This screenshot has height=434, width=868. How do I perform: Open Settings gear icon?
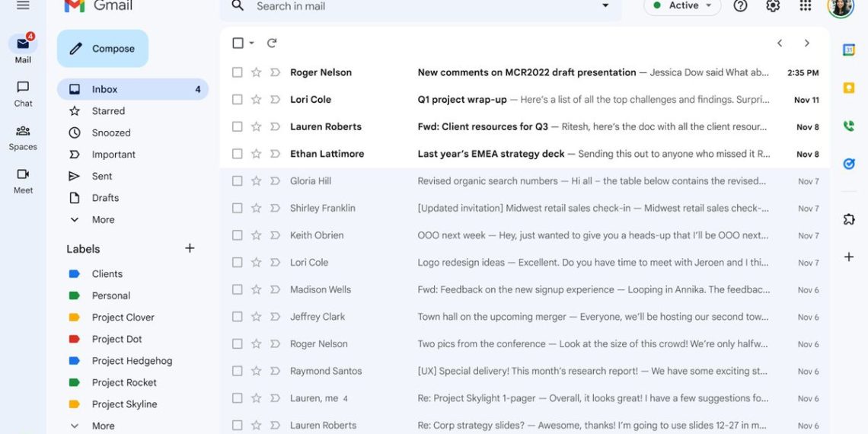(773, 5)
